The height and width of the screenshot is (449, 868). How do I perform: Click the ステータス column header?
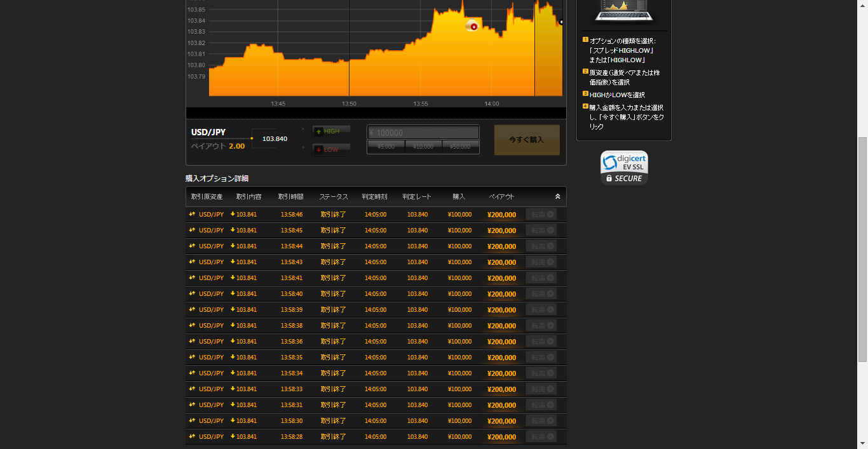(334, 197)
